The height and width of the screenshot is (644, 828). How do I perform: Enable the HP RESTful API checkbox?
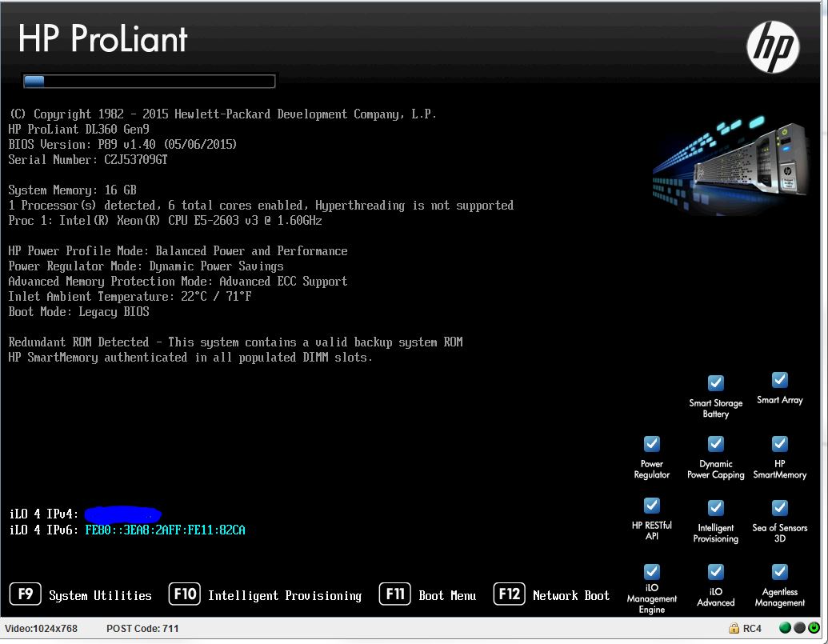click(651, 505)
